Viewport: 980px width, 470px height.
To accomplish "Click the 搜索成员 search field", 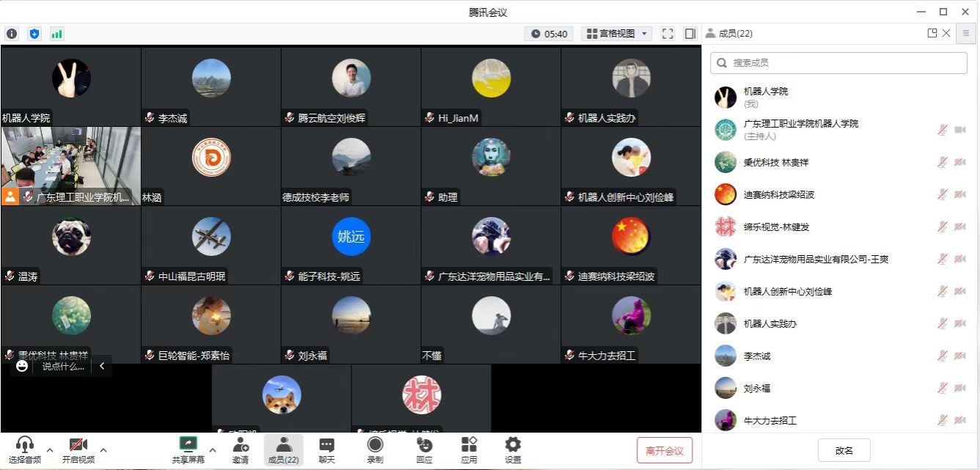I will coord(838,63).
